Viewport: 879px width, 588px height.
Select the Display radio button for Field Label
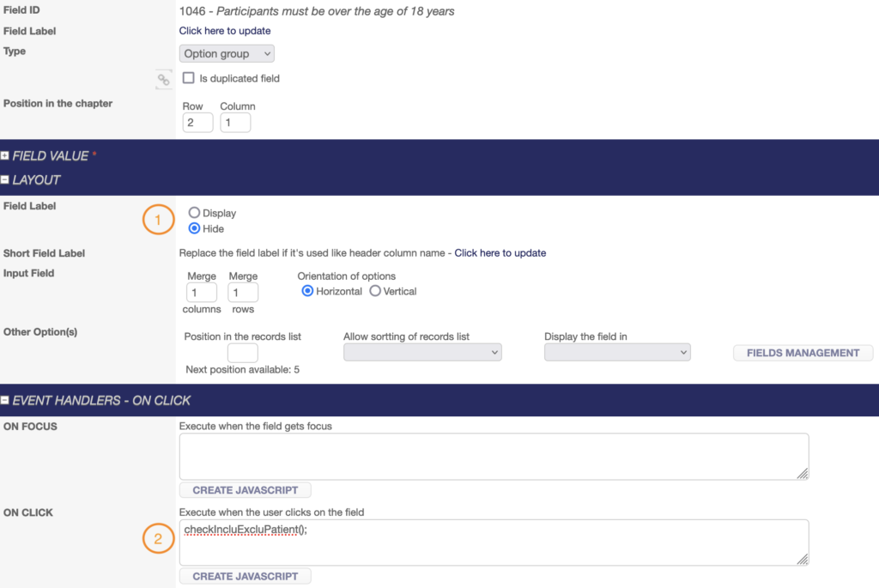point(194,213)
